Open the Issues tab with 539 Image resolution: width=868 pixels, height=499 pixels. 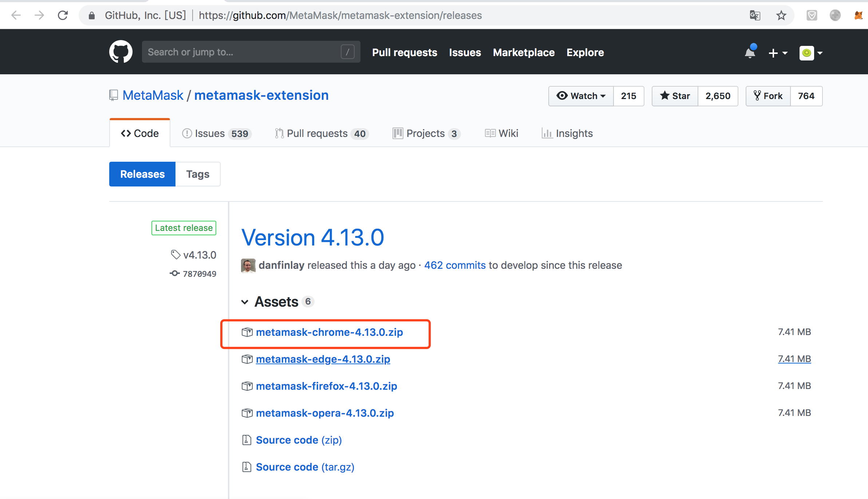[x=217, y=133]
